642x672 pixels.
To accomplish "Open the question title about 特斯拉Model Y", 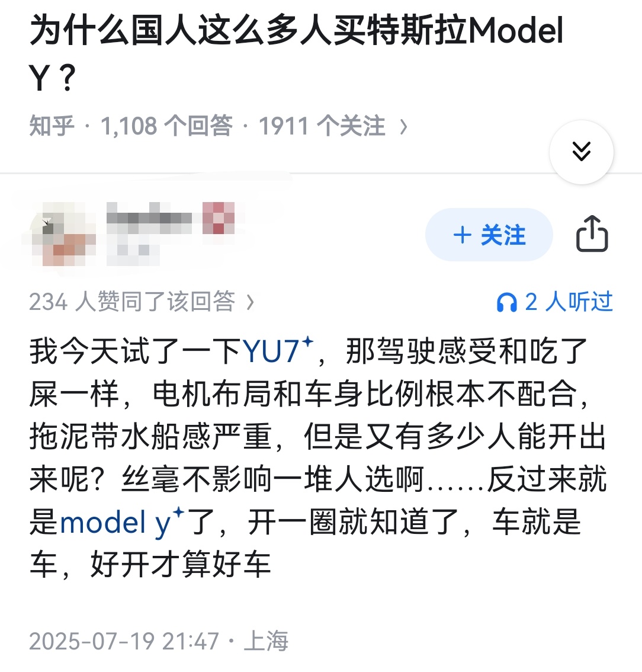I will (296, 53).
